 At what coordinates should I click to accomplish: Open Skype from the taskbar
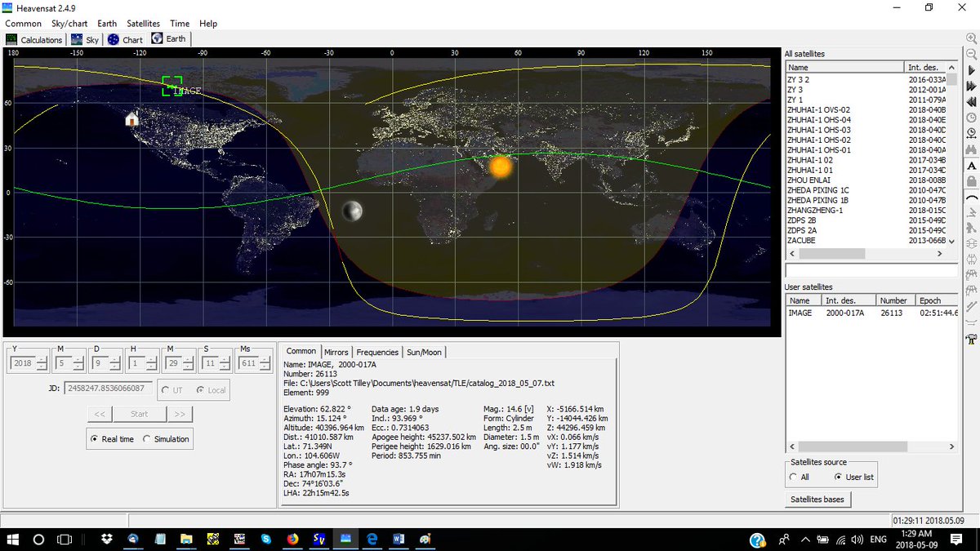tap(265, 540)
